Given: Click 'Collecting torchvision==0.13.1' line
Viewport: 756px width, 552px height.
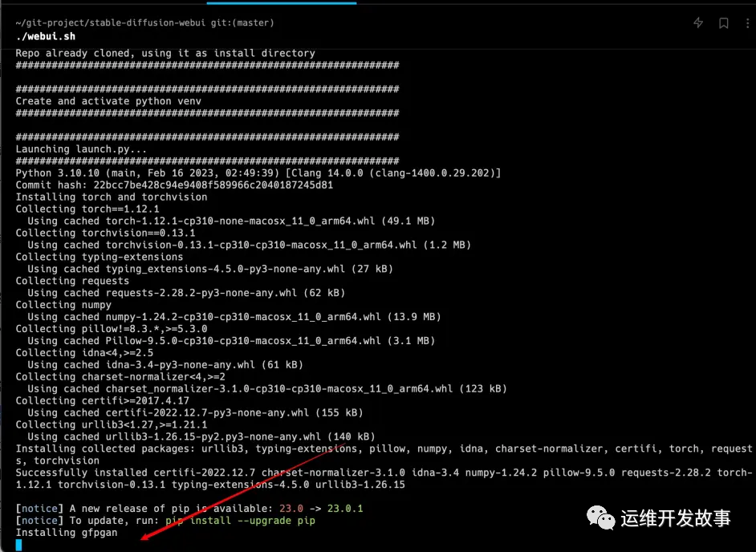Looking at the screenshot, I should coord(105,233).
